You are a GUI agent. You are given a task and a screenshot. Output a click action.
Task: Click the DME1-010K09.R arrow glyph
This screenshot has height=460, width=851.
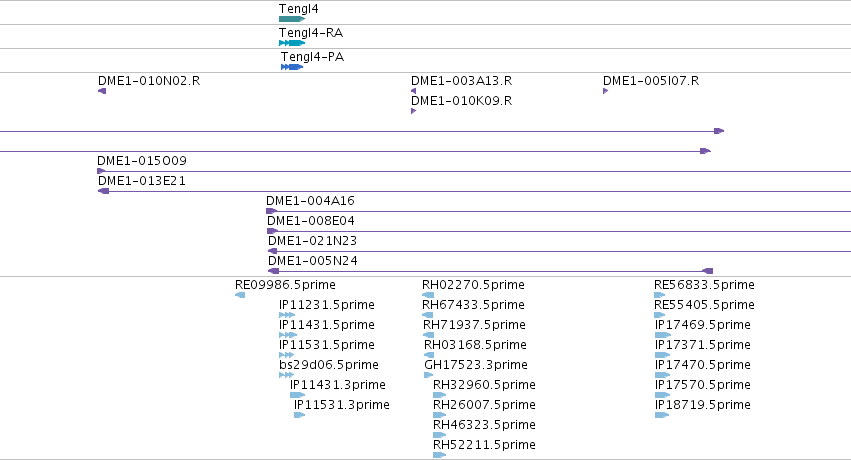point(414,111)
